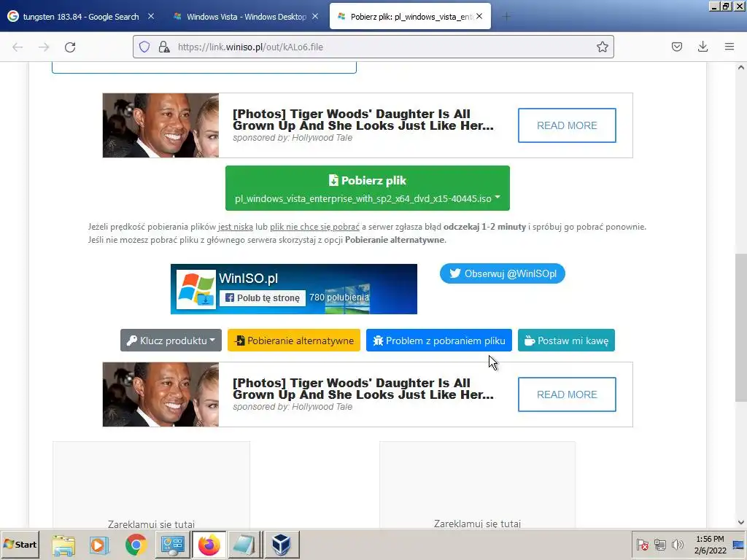Bookmark this page with the star

[602, 47]
